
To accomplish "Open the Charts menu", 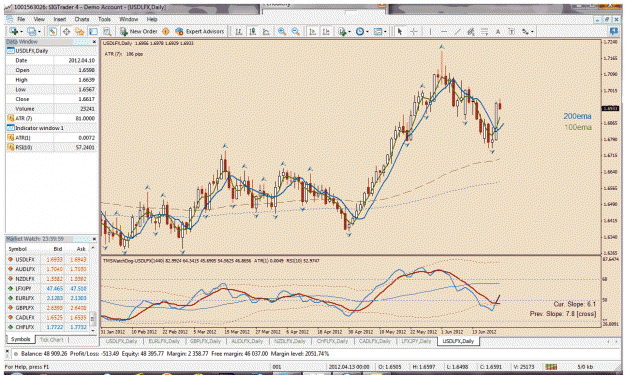I will [x=82, y=19].
